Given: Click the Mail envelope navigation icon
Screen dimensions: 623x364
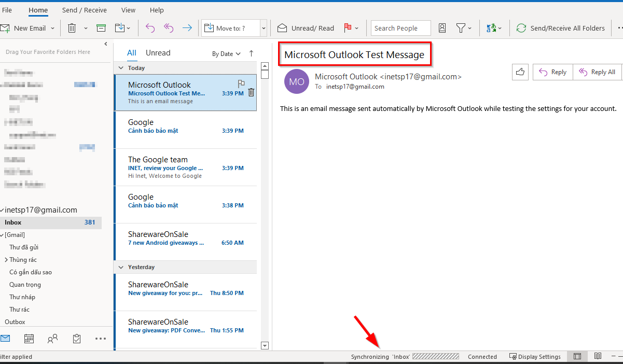Looking at the screenshot, I should click(x=5, y=339).
